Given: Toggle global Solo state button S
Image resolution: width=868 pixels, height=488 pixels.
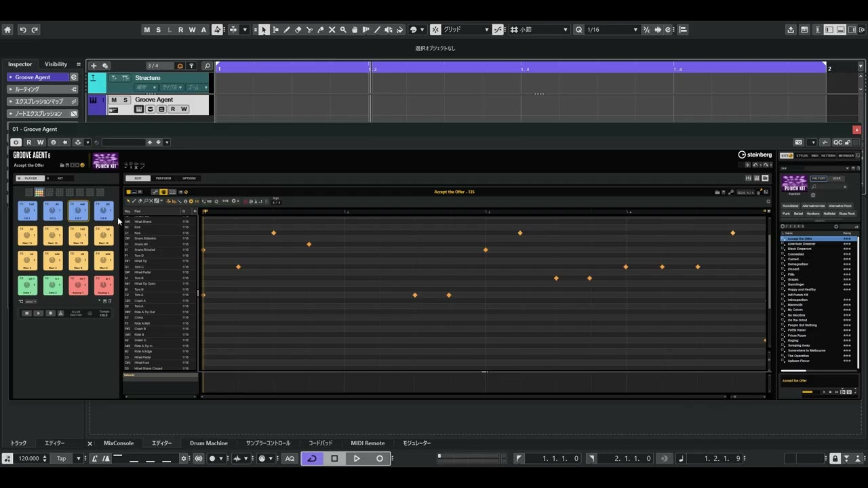Looking at the screenshot, I should coord(158,30).
